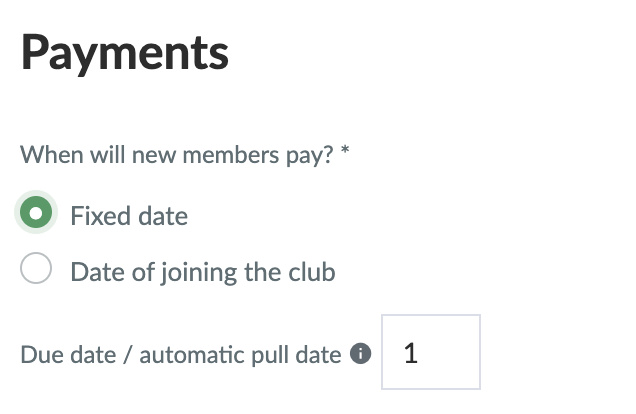Switch payment timing to joining date
636x414 pixels.
(36, 268)
